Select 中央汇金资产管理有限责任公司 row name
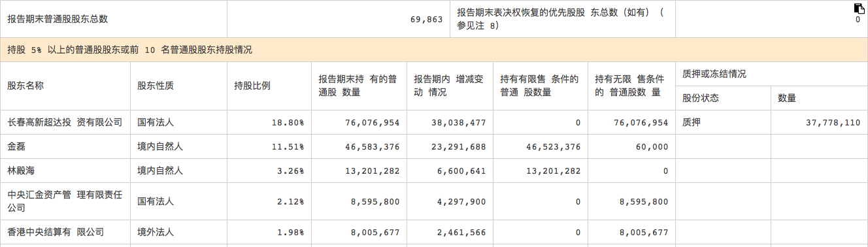 click(65, 201)
